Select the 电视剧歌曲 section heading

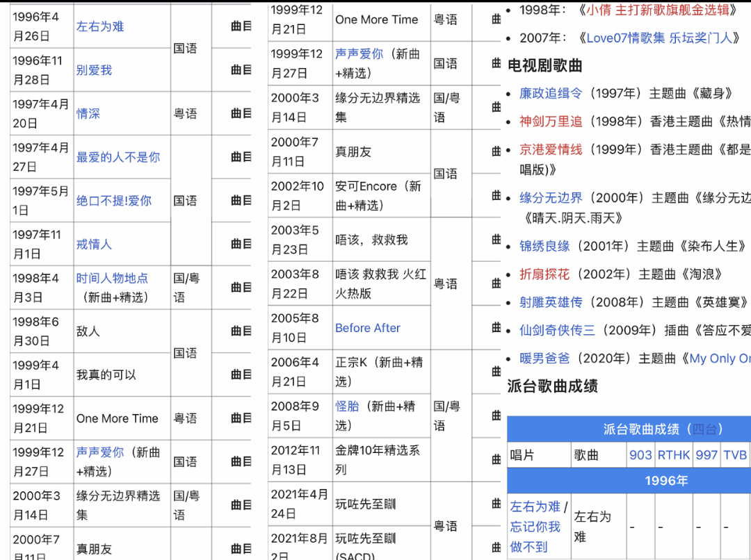coord(544,65)
